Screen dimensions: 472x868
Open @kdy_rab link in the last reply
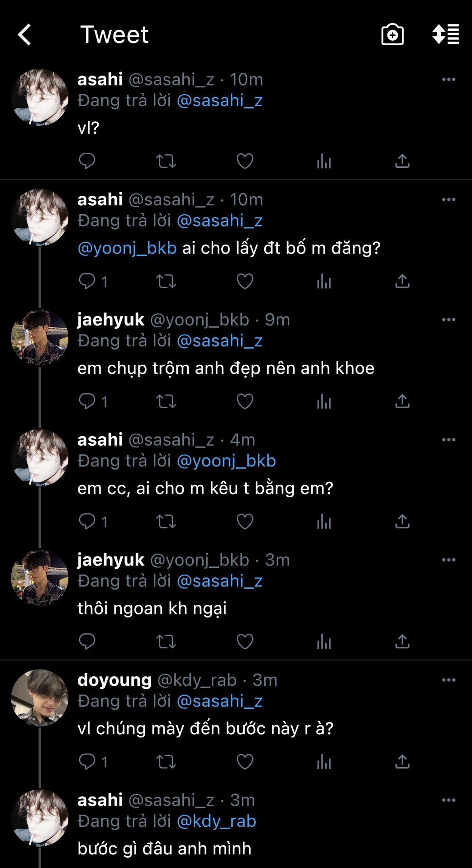[x=216, y=821]
